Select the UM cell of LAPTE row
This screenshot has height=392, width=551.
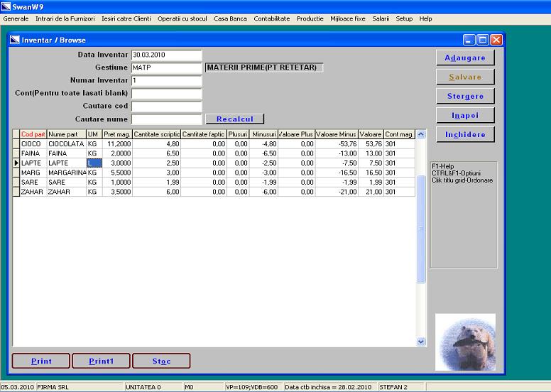click(94, 163)
